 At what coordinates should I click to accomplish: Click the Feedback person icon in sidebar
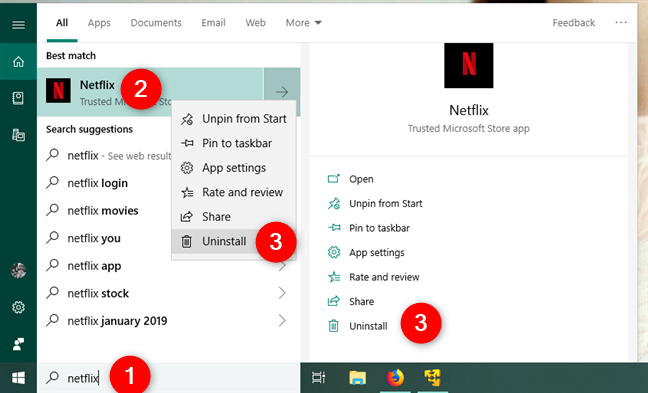pos(18,344)
